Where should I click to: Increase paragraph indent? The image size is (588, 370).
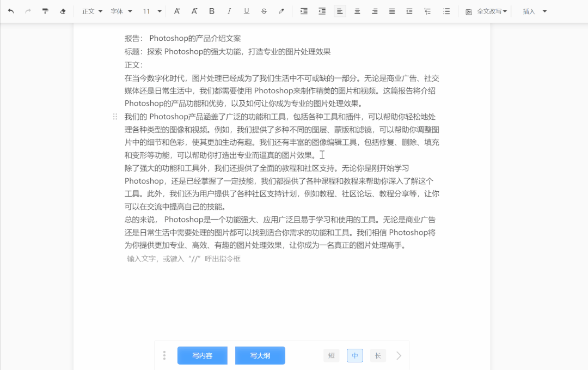point(304,11)
